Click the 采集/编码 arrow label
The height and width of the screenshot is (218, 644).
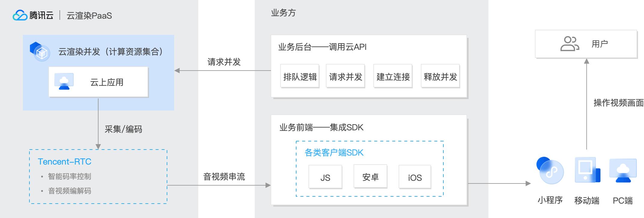[x=123, y=129]
